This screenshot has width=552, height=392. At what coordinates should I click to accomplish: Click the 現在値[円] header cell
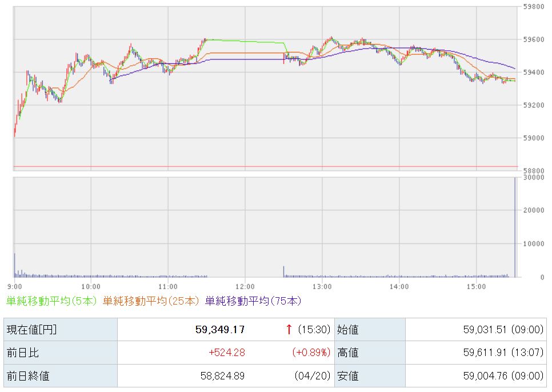click(x=31, y=330)
